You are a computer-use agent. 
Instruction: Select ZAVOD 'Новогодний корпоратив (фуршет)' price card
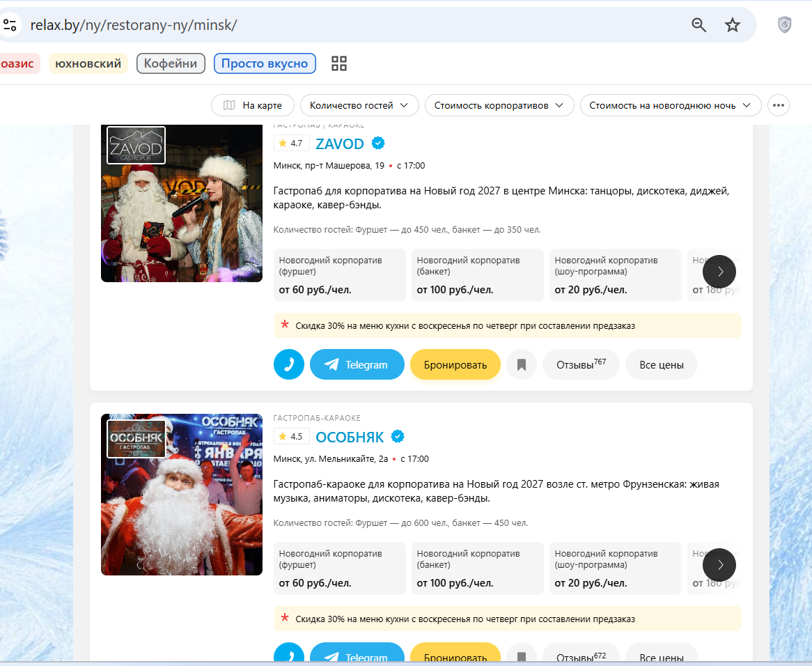(x=340, y=275)
